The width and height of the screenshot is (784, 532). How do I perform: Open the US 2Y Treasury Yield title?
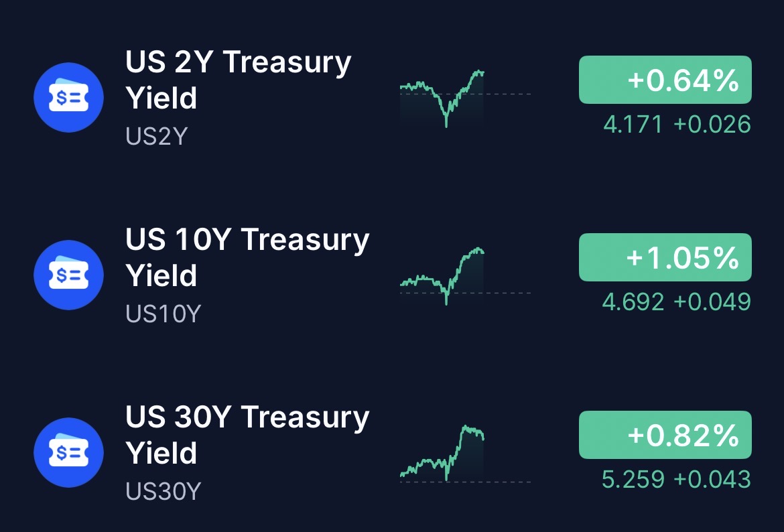239,80
